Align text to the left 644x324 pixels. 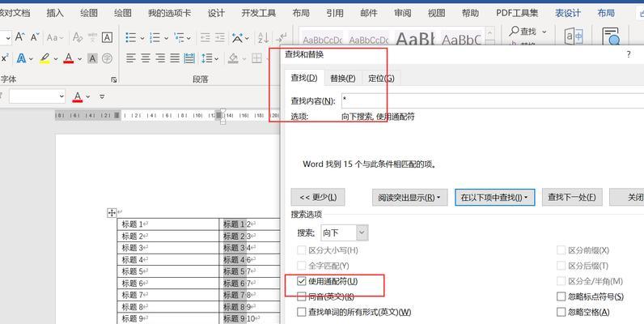coord(130,58)
